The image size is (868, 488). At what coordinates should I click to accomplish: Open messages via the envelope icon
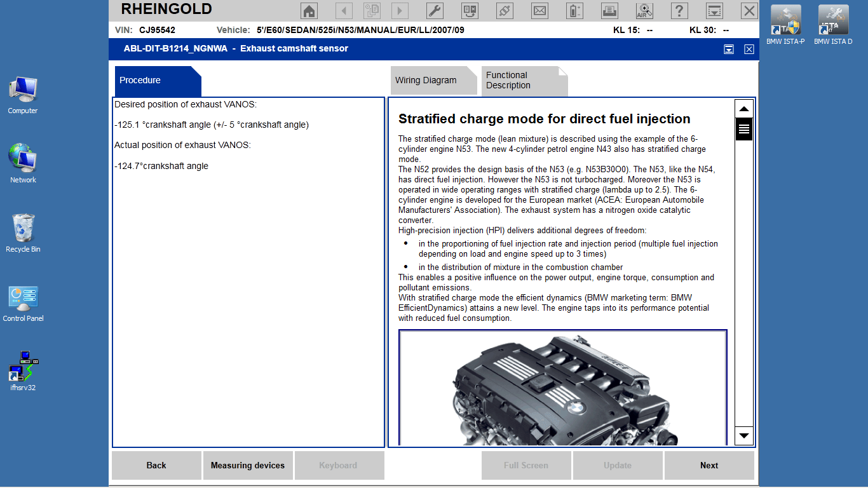coord(539,10)
